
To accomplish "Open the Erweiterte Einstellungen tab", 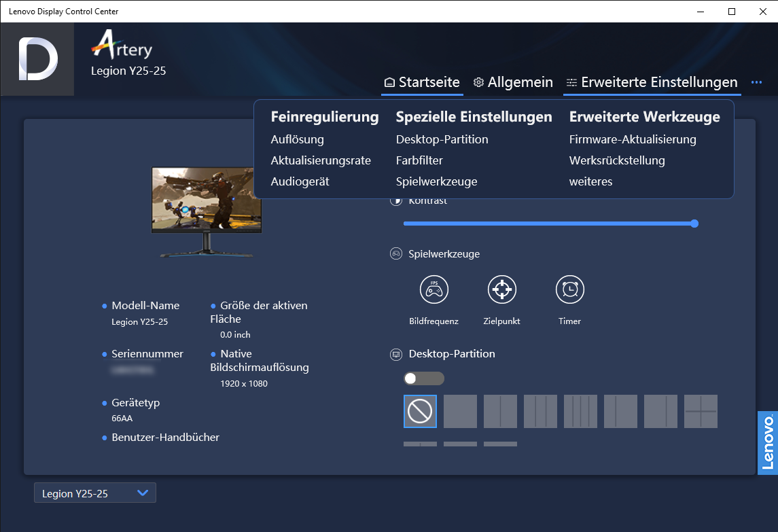I will click(x=652, y=82).
